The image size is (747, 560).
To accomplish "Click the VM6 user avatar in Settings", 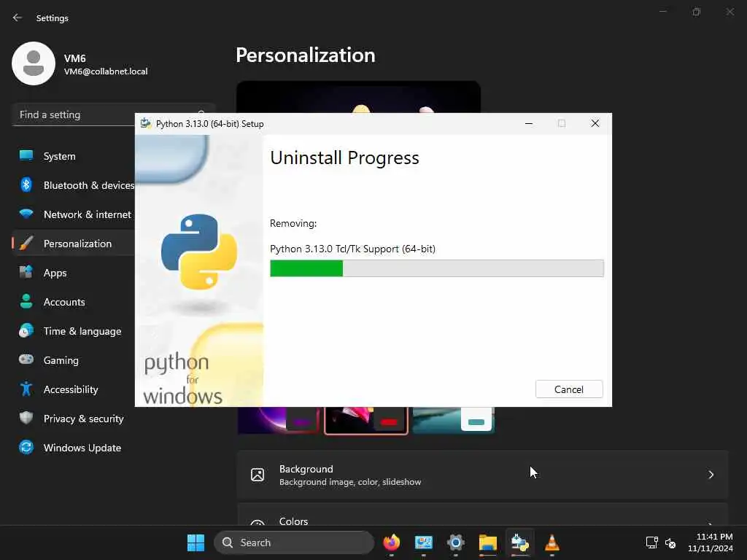I will coord(34,63).
